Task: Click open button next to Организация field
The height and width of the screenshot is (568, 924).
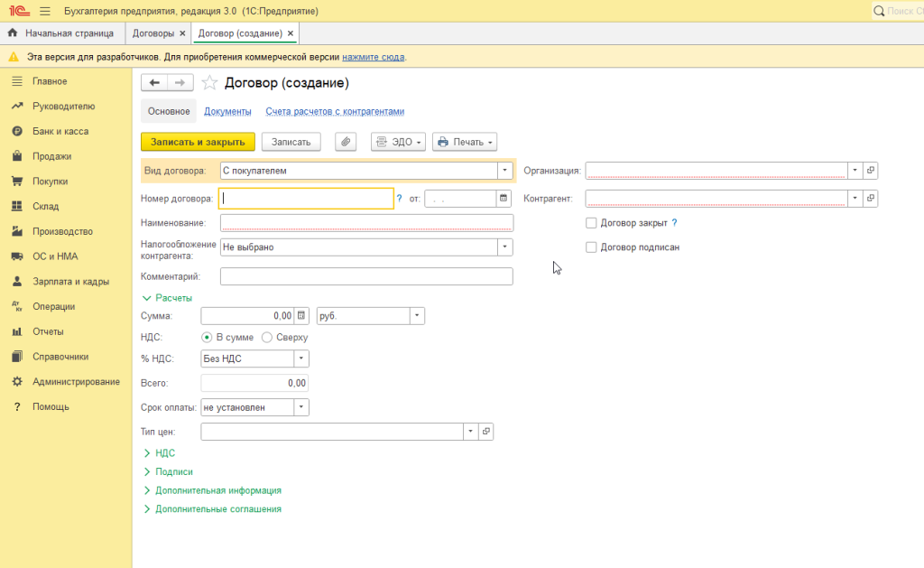Action: (x=870, y=170)
